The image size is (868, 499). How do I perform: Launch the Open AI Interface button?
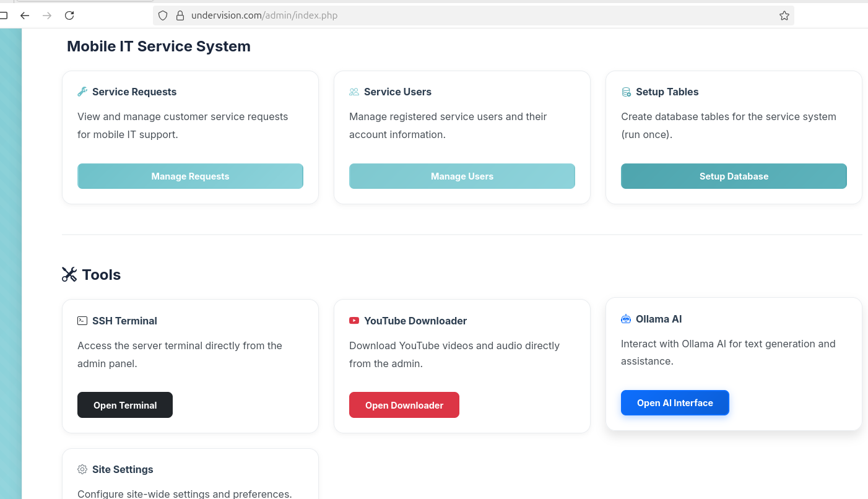click(x=675, y=403)
